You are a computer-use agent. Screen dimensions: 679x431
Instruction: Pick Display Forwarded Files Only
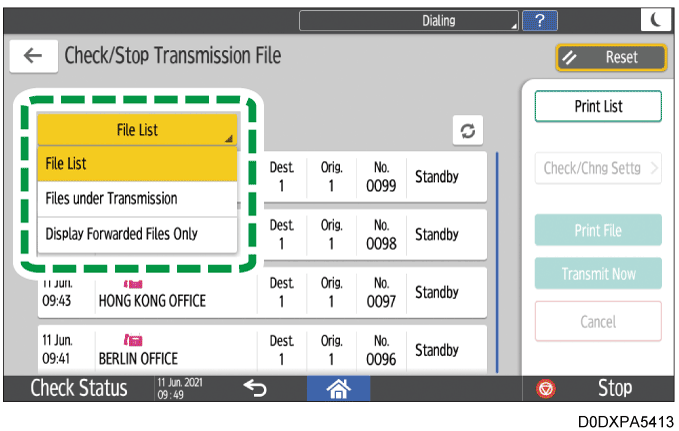(137, 234)
